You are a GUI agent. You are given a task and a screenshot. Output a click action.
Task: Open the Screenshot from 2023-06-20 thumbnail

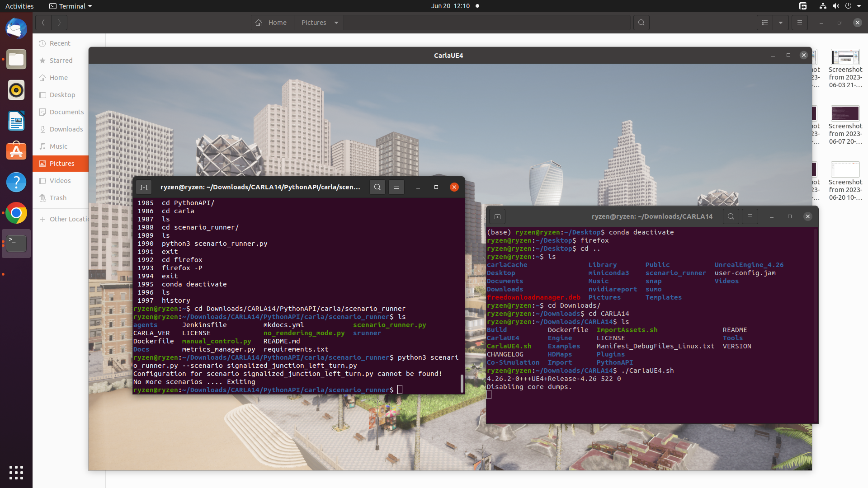point(845,169)
